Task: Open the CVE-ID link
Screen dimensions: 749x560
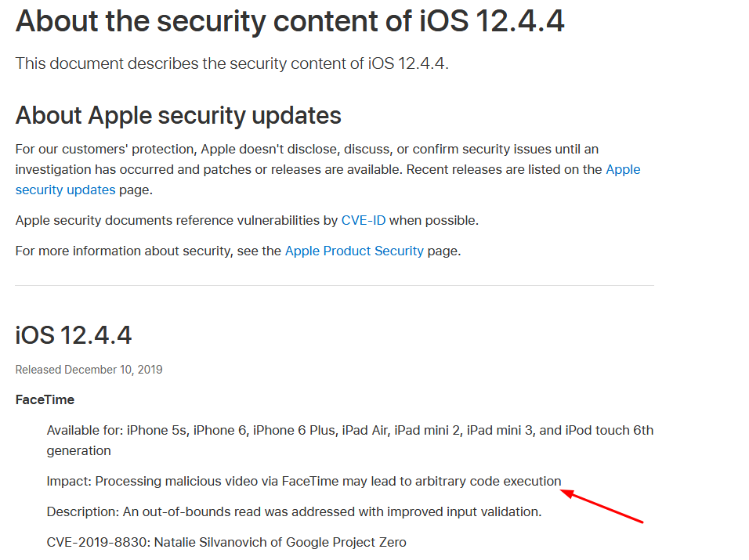Action: coord(363,221)
